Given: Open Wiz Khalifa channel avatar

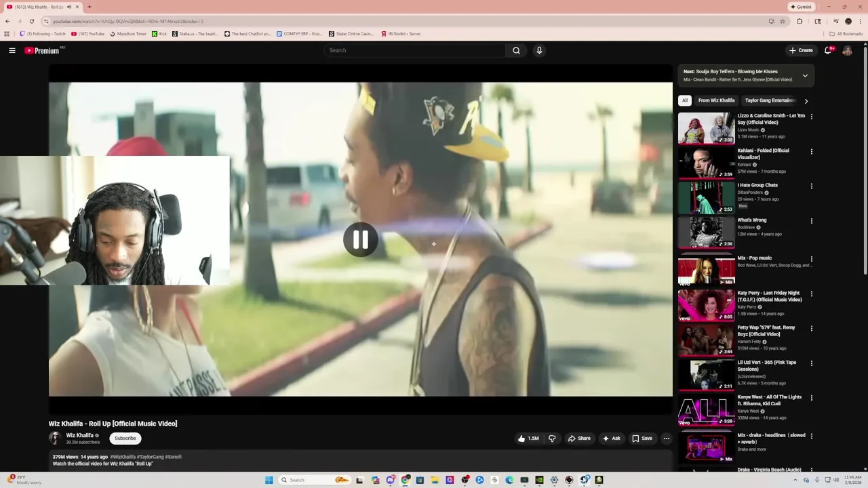Looking at the screenshot, I should click(55, 438).
